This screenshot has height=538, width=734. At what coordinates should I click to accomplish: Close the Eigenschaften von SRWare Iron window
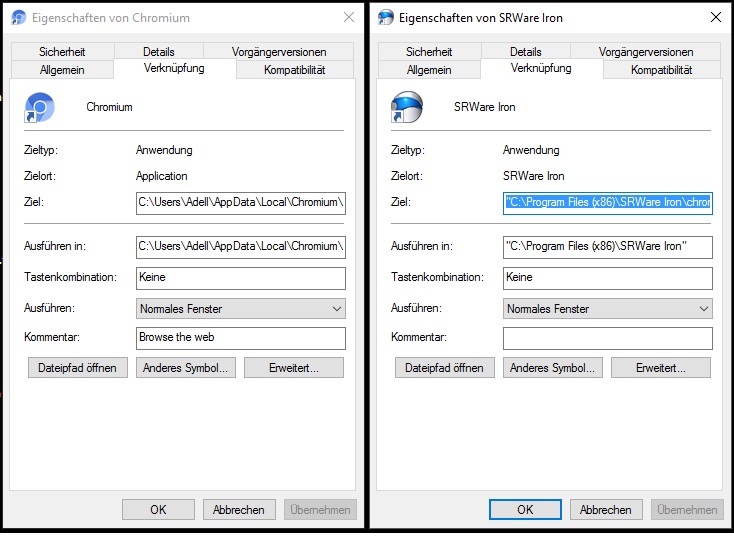pos(716,17)
